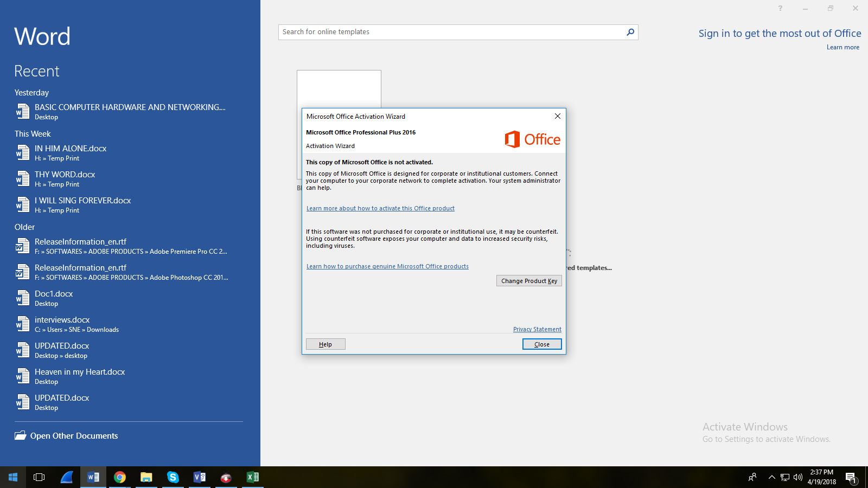This screenshot has height=488, width=868.
Task: Click Word icon beside Doc1.docx
Action: (22, 298)
